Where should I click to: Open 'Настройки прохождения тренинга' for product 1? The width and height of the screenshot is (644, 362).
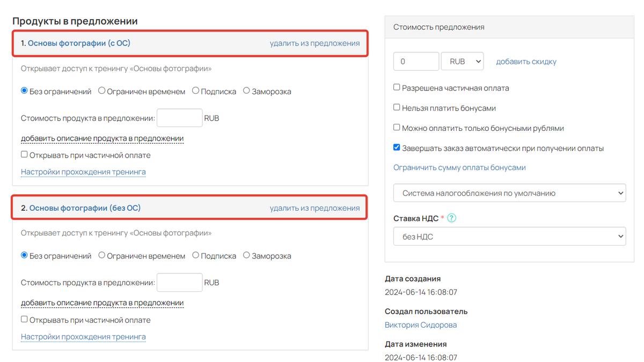(x=83, y=172)
